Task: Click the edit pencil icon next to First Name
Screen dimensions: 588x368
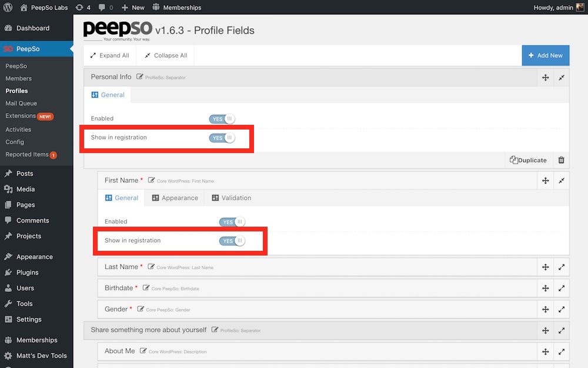Action: pos(151,180)
